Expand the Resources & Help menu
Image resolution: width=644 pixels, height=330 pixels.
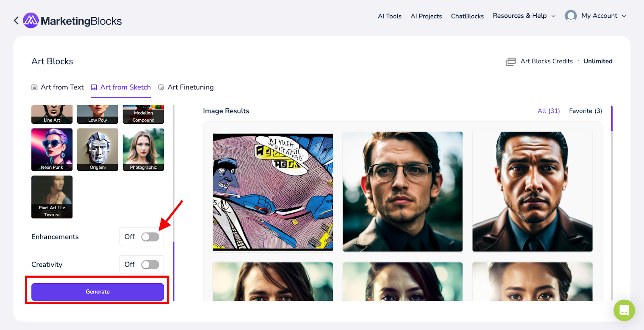524,16
